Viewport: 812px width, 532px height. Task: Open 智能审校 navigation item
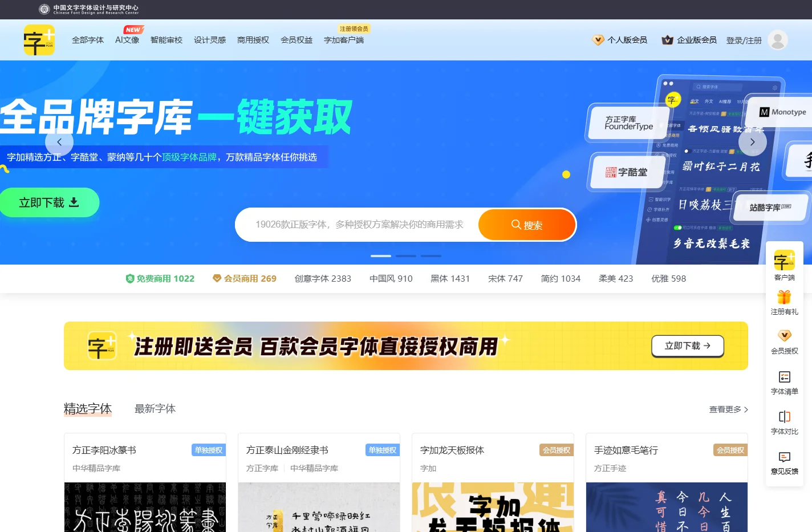tap(167, 40)
